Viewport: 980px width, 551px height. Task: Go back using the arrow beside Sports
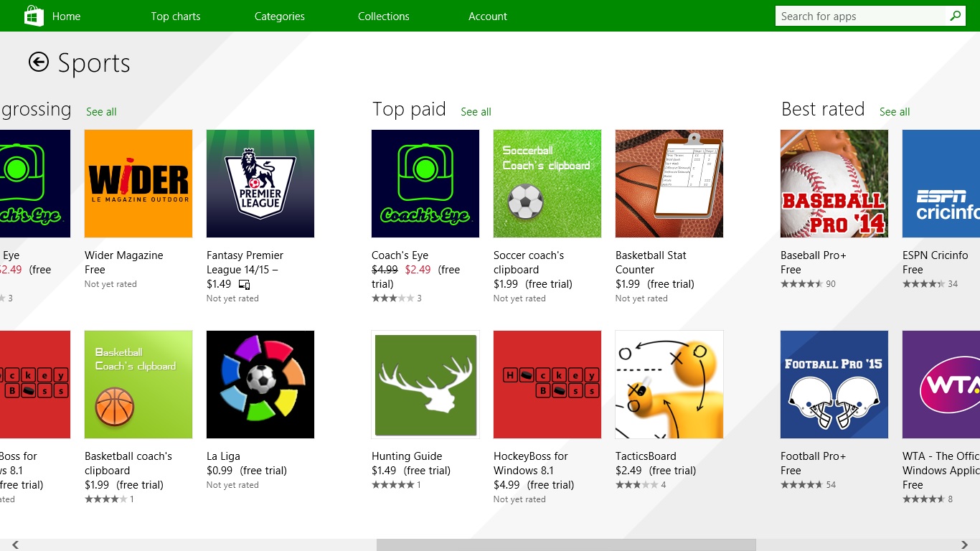[x=39, y=62]
